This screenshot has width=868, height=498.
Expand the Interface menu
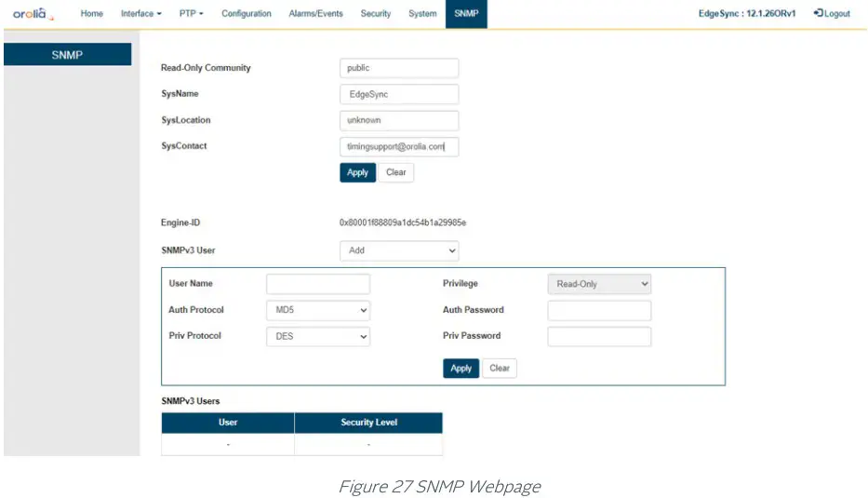click(x=141, y=13)
